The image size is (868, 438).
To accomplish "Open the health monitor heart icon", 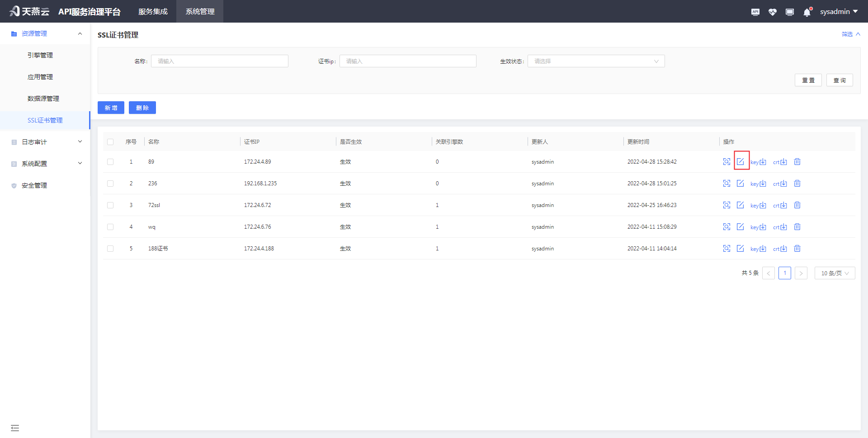I will [772, 12].
